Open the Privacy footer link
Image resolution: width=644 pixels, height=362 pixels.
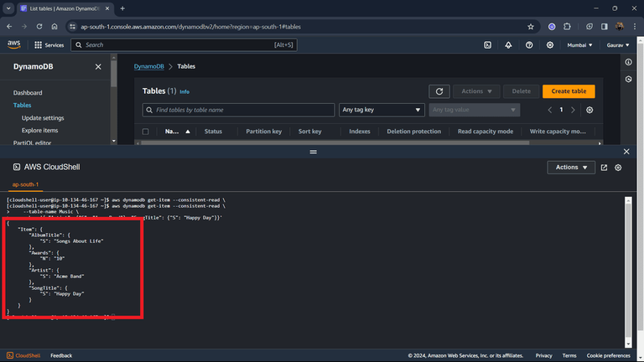(543, 355)
